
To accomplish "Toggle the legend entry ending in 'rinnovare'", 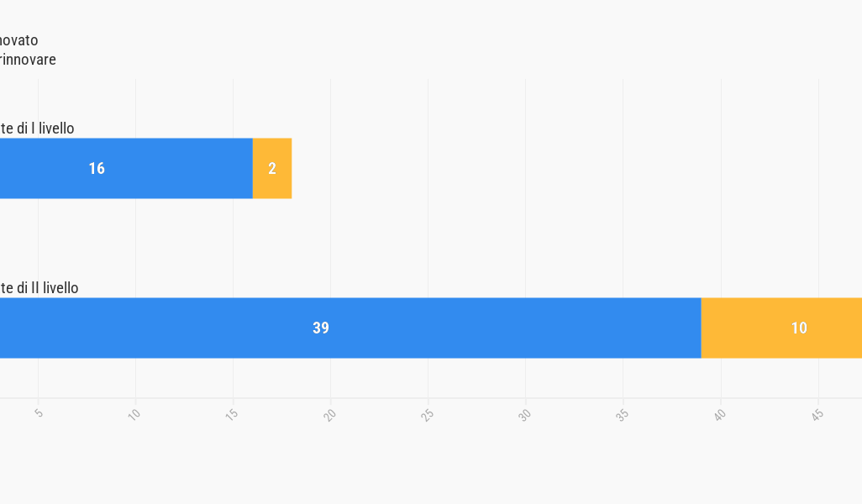I will 28,60.
